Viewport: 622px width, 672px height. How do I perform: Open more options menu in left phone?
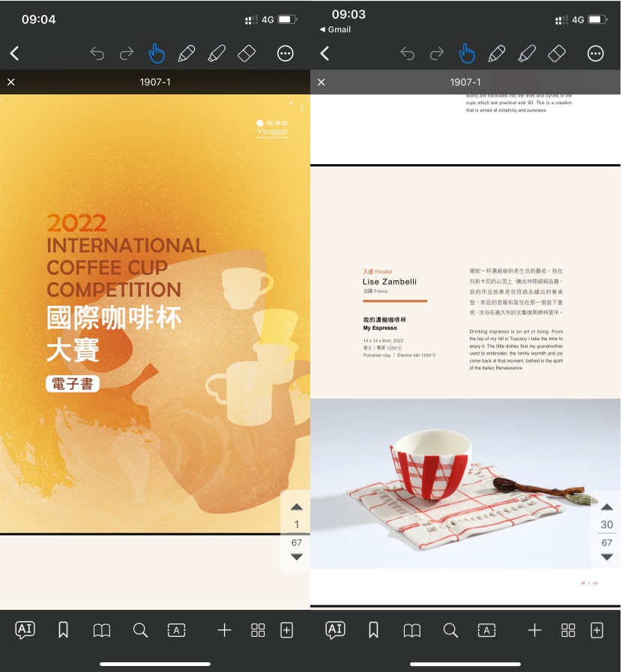[286, 54]
